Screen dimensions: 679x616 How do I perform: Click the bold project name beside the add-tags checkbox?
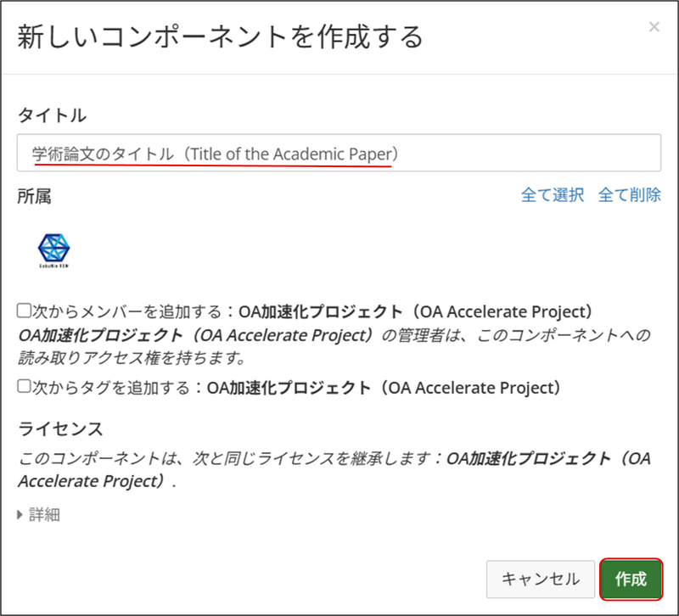pos(384,388)
